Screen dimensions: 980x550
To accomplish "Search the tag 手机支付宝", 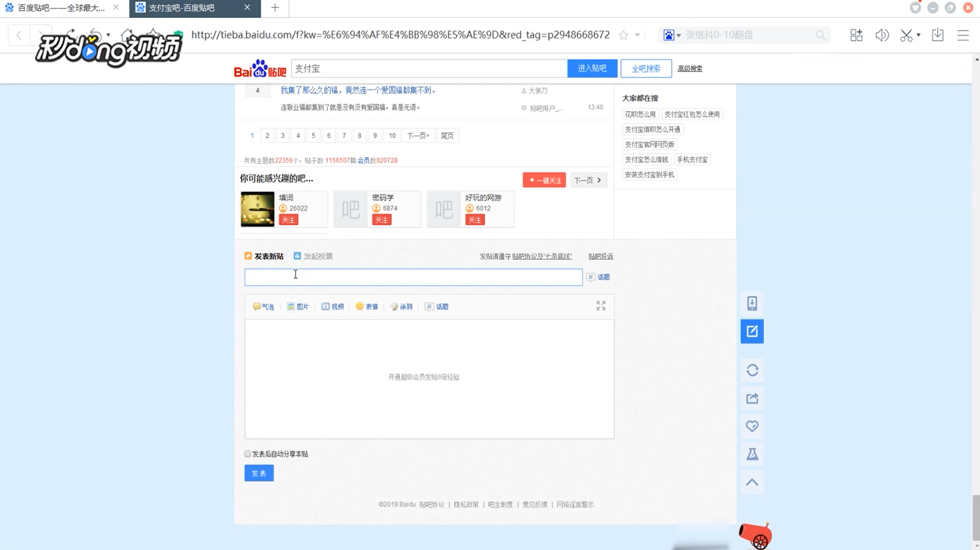I will tap(692, 160).
